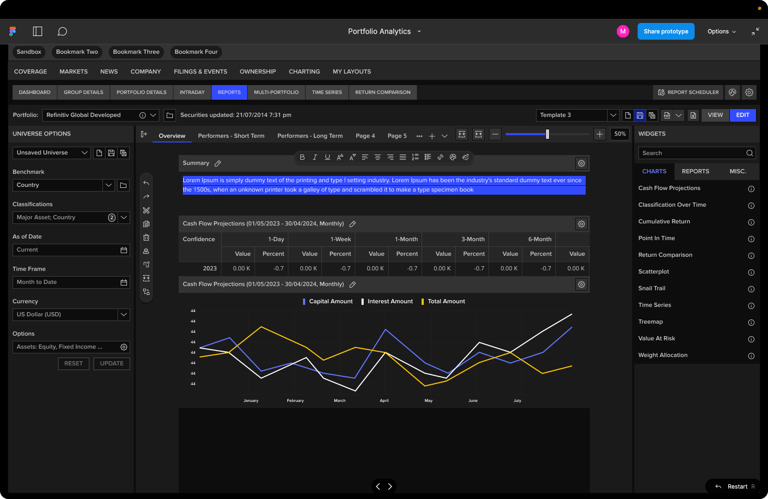Image resolution: width=768 pixels, height=499 pixels.
Task: Apply bold formatting to selected text
Action: [x=302, y=157]
